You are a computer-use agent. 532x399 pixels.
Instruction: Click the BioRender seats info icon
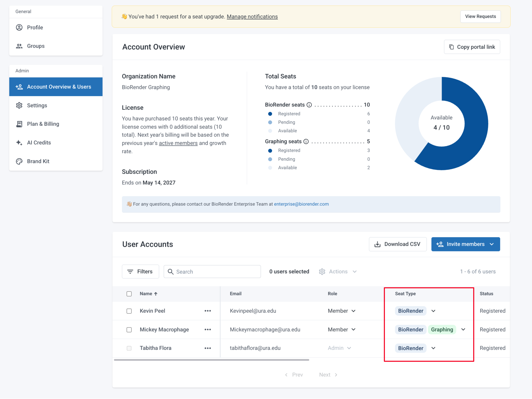309,105
